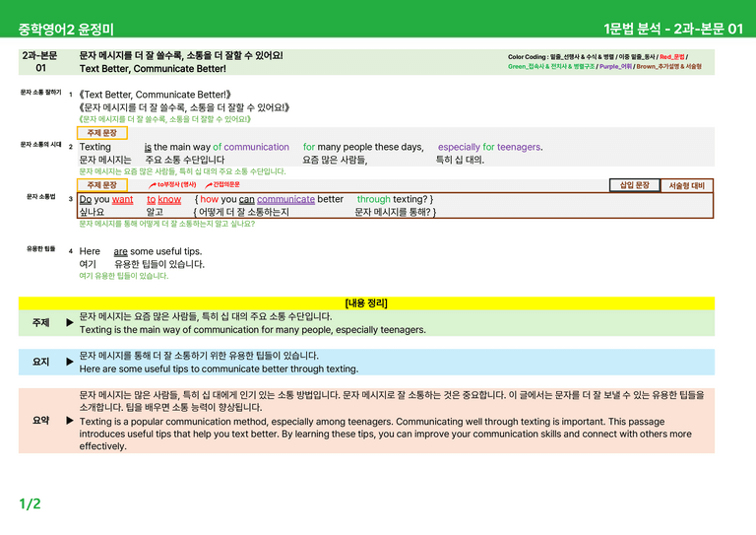Click the 주제 문장 tag above "Texting"
The height and width of the screenshot is (535, 756).
point(102,133)
